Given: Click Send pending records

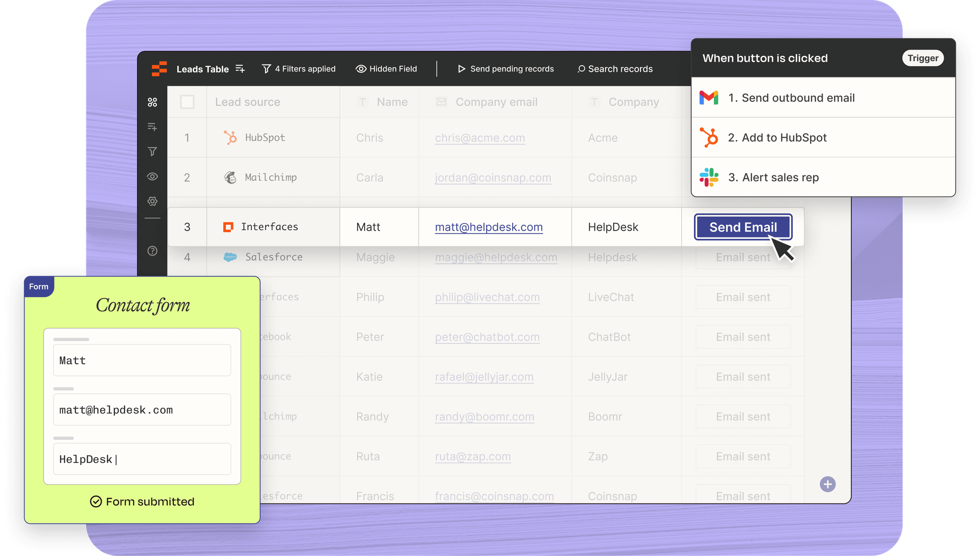Looking at the screenshot, I should pyautogui.click(x=506, y=69).
